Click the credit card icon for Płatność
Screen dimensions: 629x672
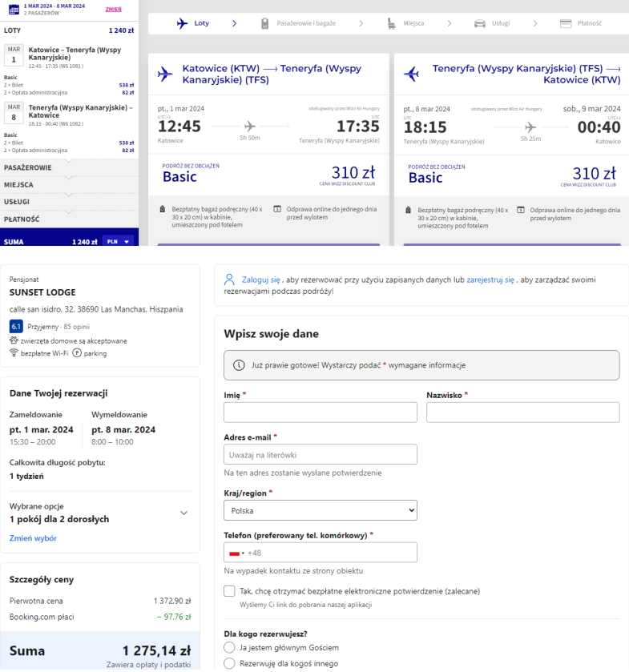pyautogui.click(x=565, y=24)
